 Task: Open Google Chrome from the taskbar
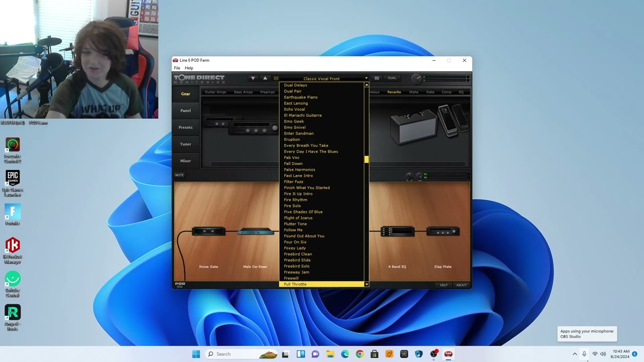[360, 354]
